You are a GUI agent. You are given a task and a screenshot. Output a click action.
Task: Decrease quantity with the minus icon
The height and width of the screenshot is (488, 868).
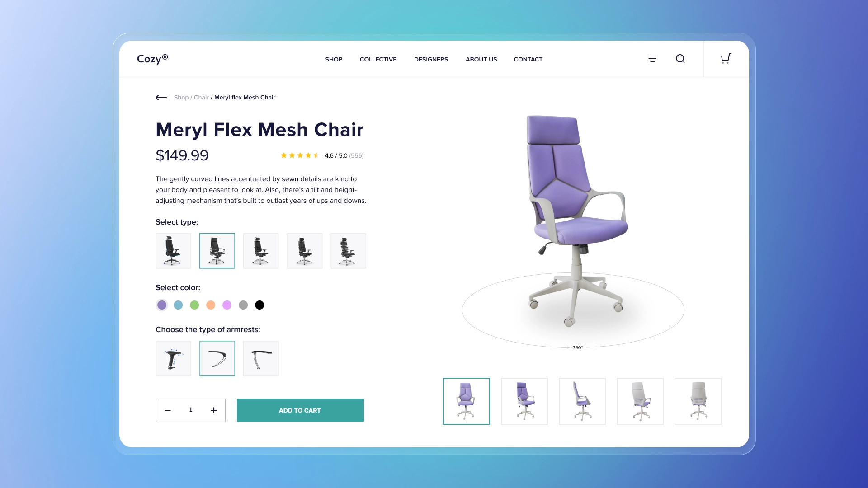(168, 410)
